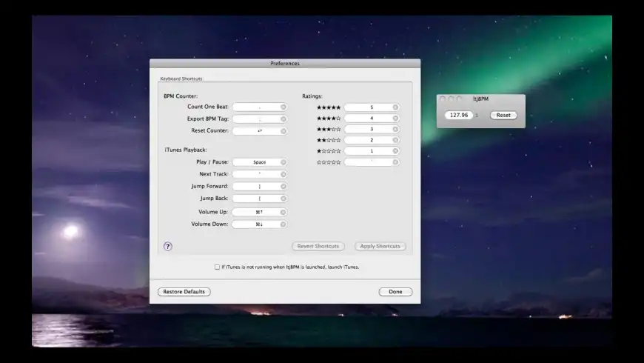Select the Jump Forward shortcut field
The image size is (644, 363).
255,187
